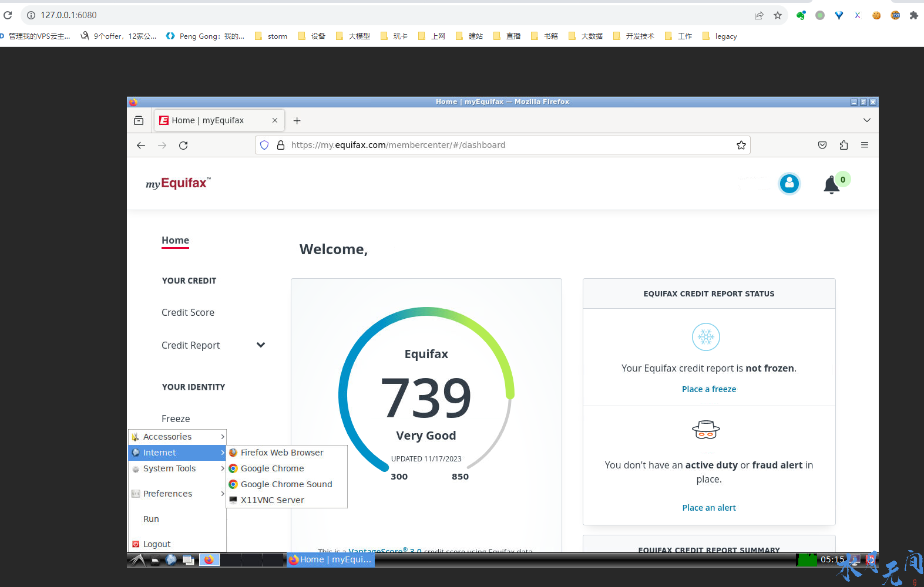Open Firefox extensions puzzle icon
The height and width of the screenshot is (587, 924).
(x=844, y=145)
